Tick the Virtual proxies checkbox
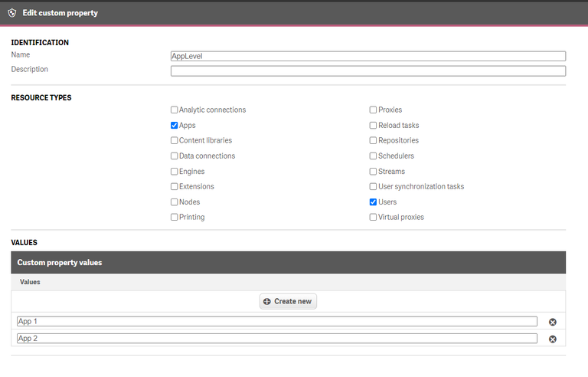 tap(373, 217)
